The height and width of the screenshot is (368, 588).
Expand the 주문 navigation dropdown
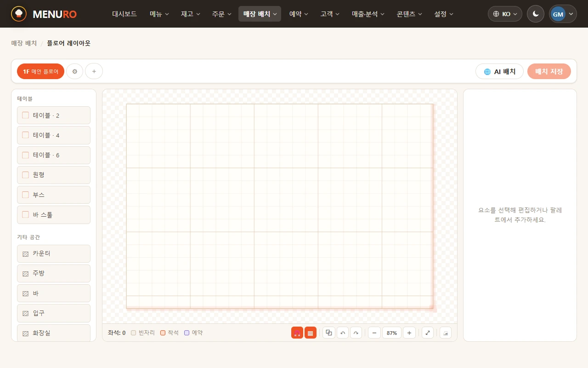222,14
